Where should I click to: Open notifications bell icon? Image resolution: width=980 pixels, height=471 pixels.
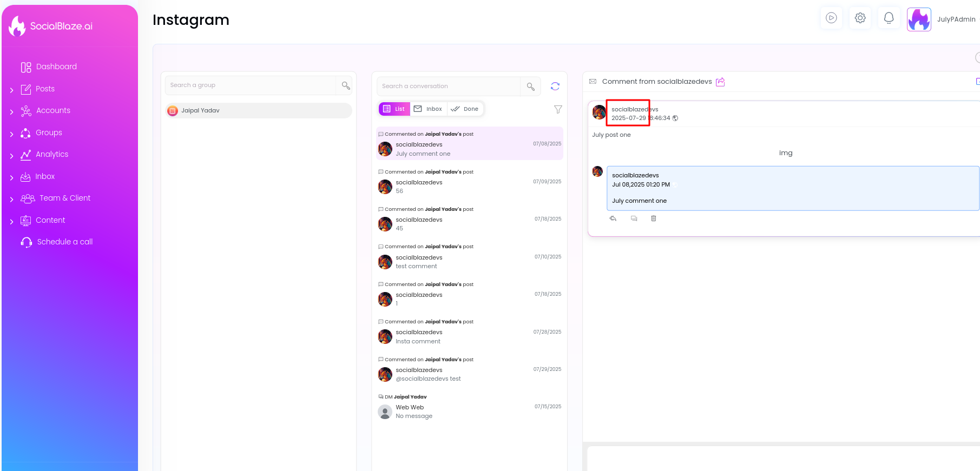tap(889, 18)
